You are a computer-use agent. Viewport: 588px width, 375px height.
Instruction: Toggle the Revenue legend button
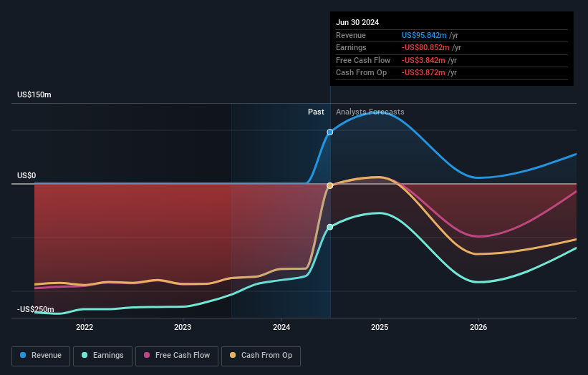click(x=41, y=356)
